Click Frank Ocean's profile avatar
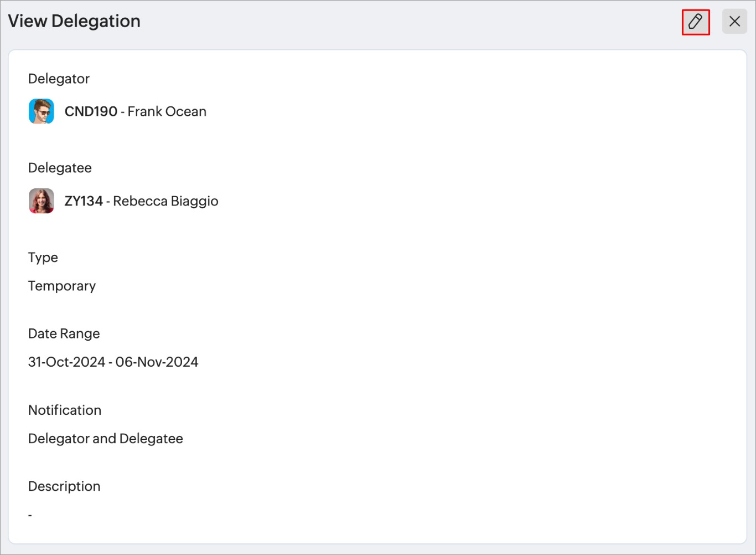 click(x=42, y=111)
